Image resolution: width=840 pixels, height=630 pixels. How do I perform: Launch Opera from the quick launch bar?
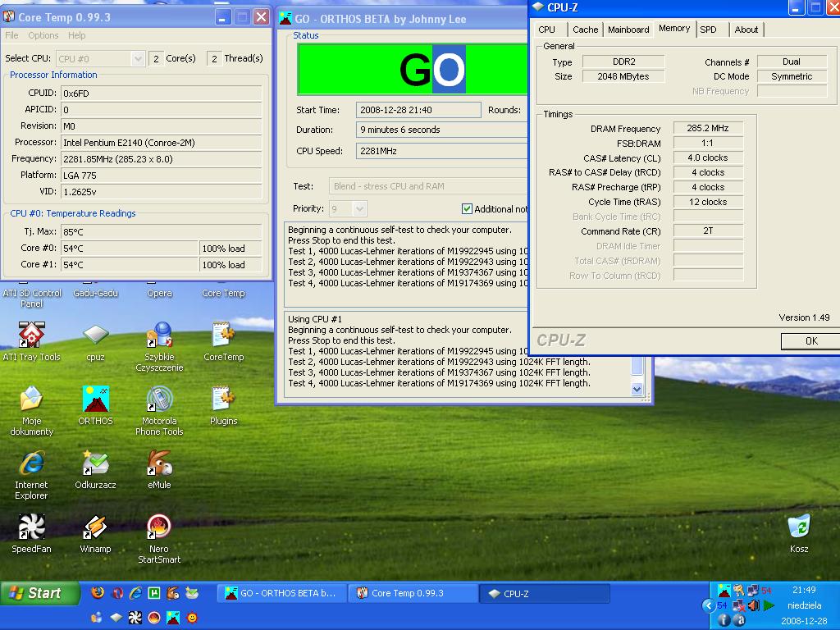click(x=116, y=592)
